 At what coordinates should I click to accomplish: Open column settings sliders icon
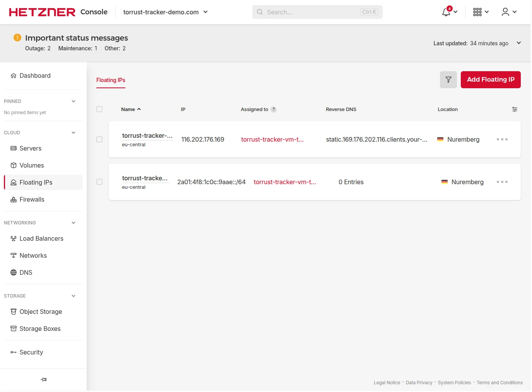[515, 110]
